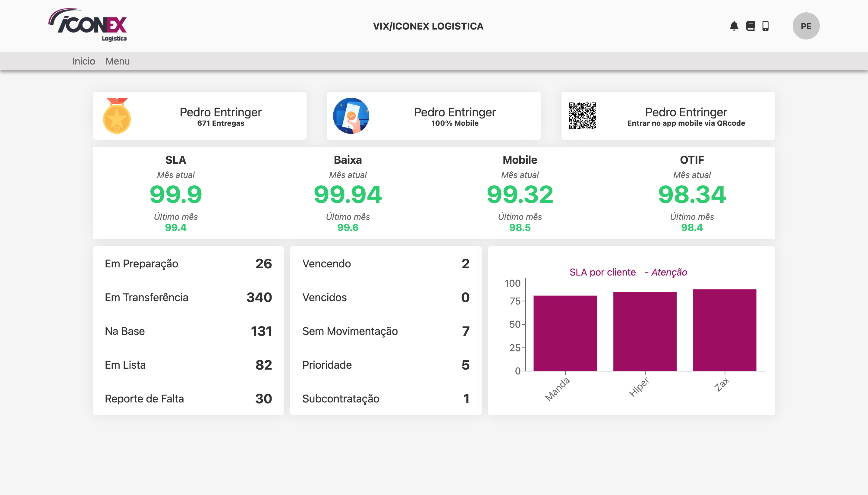
Task: Click Mobile last month value 98.5
Action: tap(520, 227)
